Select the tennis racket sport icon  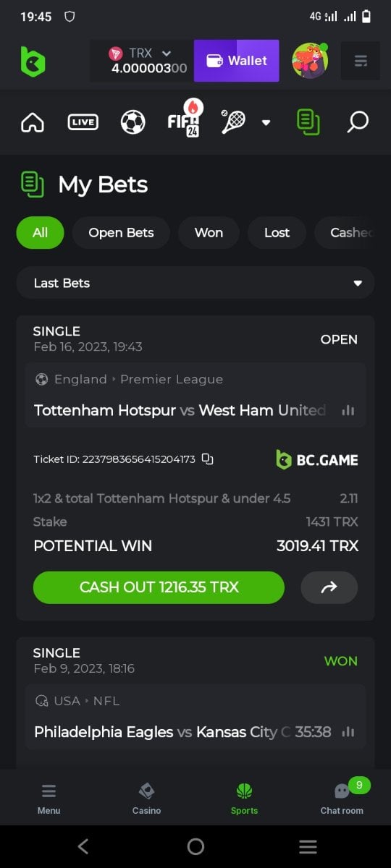click(233, 122)
